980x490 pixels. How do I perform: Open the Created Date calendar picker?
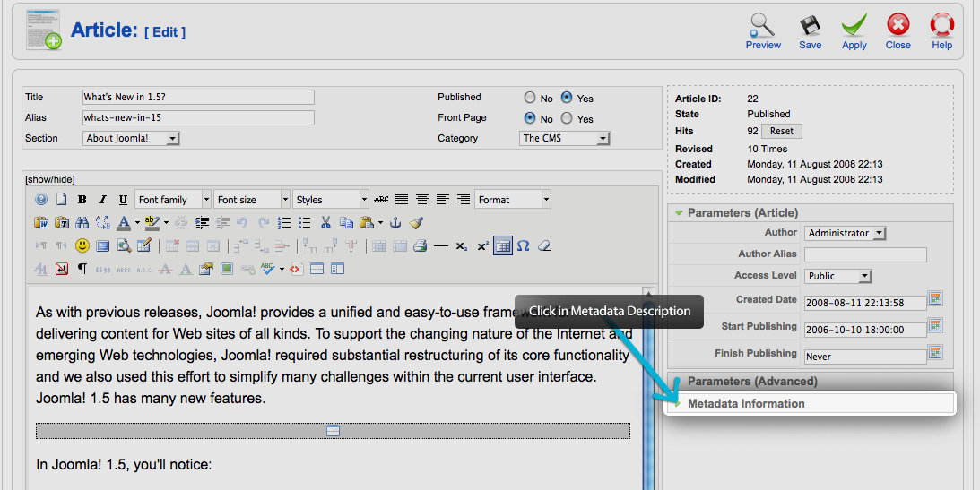point(936,298)
